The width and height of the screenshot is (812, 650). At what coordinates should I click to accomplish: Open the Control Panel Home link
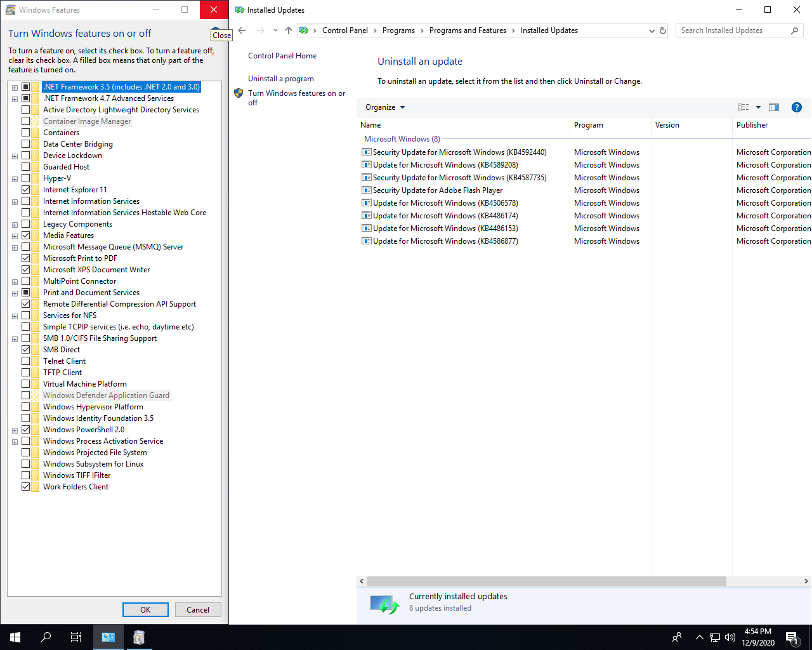[282, 56]
